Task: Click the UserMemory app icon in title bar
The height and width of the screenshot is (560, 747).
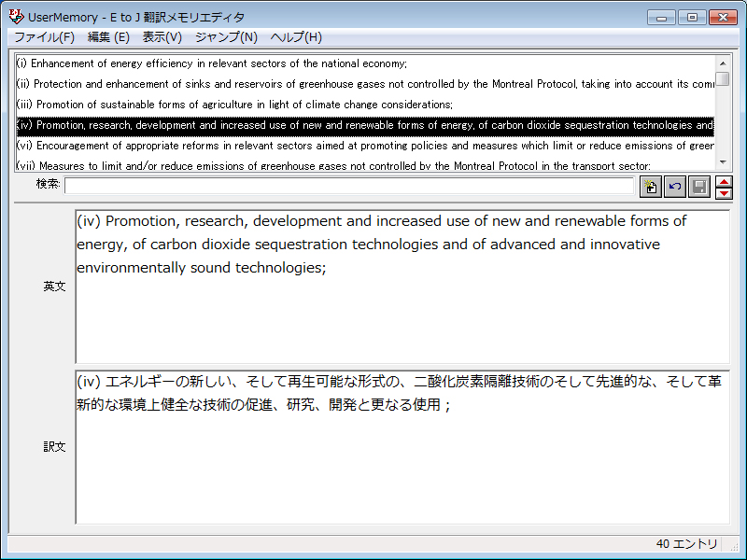Action: point(16,17)
